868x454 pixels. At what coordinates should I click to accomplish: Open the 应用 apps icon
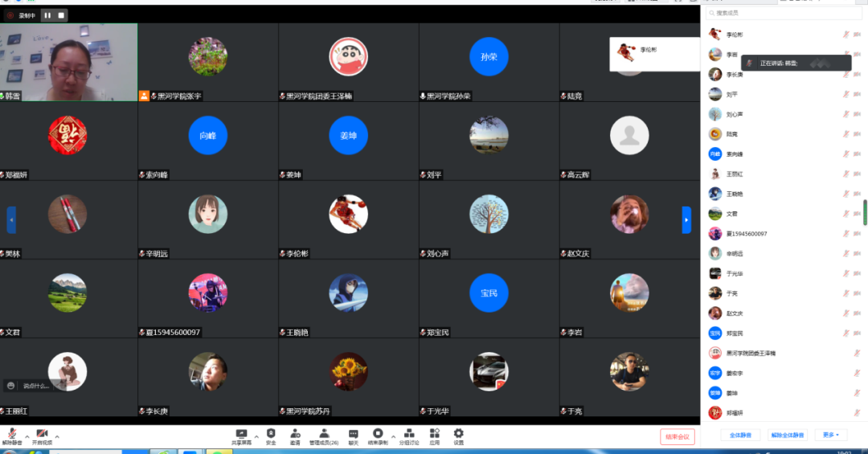(x=435, y=436)
